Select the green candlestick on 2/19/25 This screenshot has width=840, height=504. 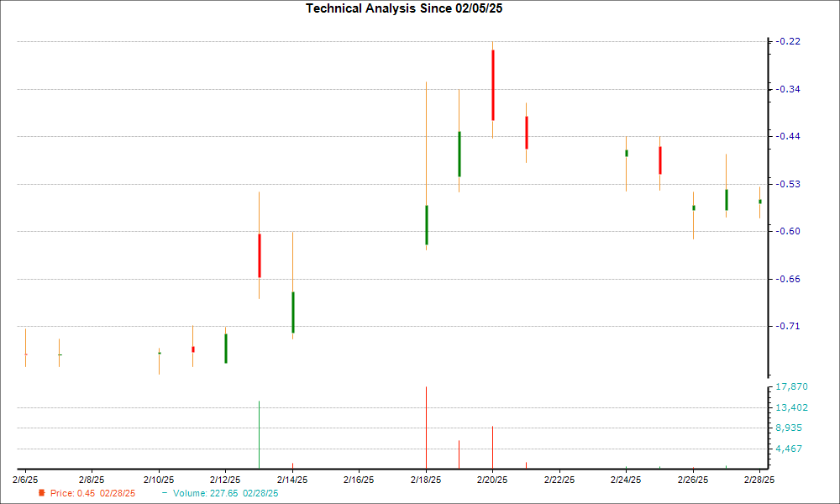459,154
